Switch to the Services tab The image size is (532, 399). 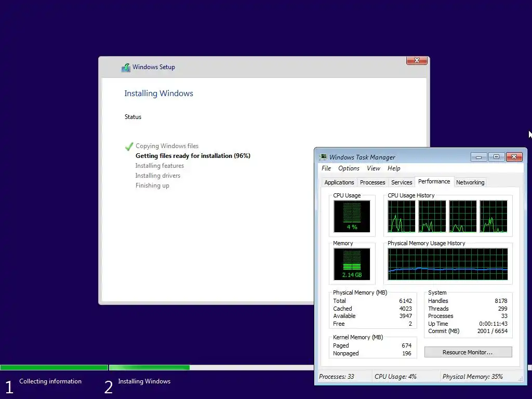pyautogui.click(x=402, y=182)
